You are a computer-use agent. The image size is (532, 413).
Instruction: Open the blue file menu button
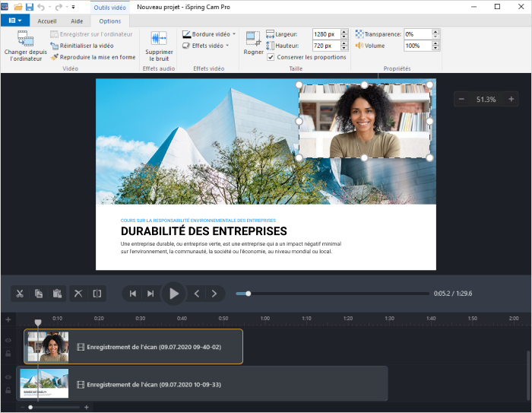pyautogui.click(x=15, y=21)
